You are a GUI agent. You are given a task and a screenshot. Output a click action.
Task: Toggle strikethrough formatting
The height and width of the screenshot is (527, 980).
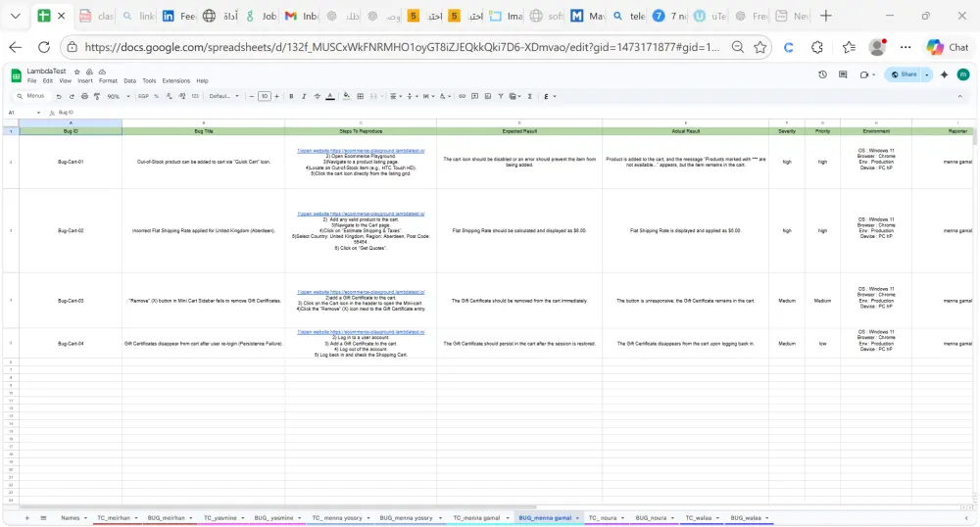point(317,97)
